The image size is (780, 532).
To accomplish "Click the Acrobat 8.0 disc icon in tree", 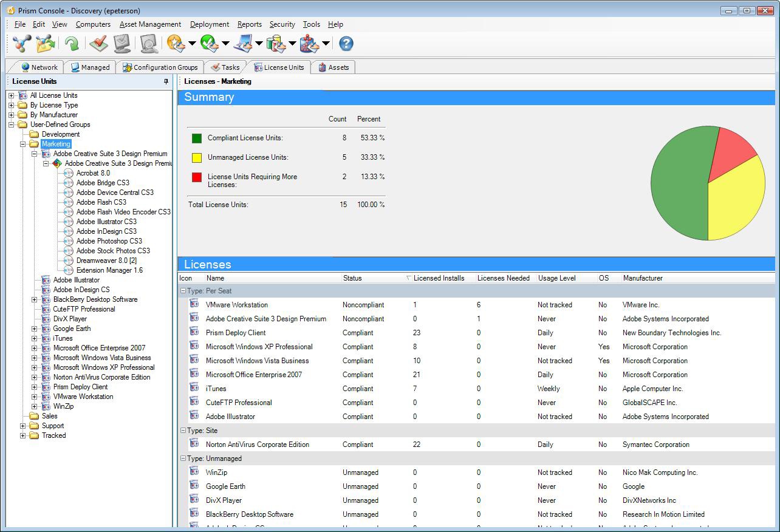I will click(x=69, y=173).
